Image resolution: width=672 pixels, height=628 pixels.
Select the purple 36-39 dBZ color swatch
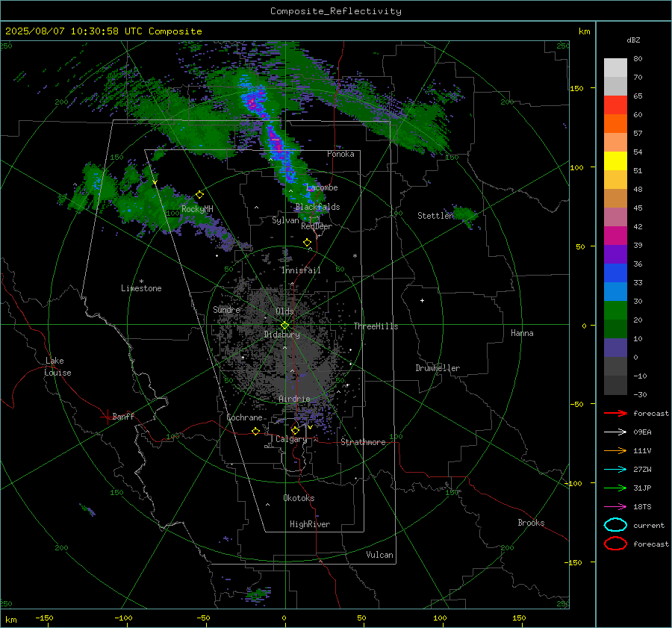[615, 254]
